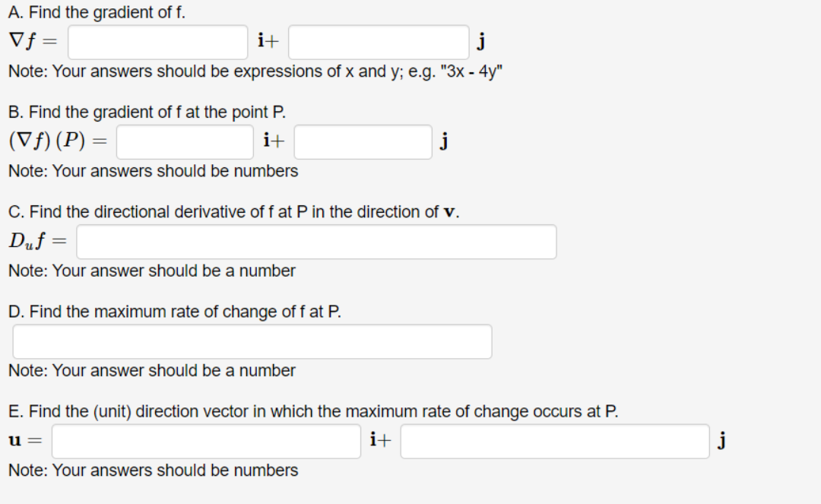This screenshot has width=821, height=504.
Task: Select the maximum rate of change answer box
Action: 252,342
